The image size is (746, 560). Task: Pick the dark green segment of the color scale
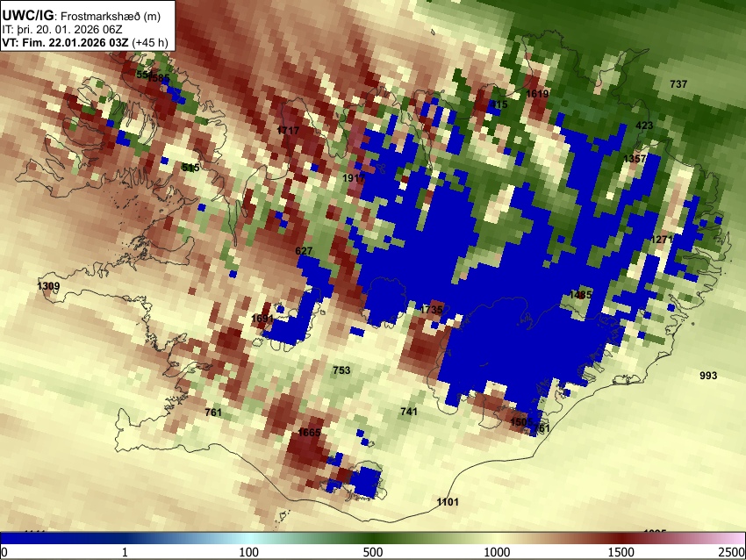(373, 539)
